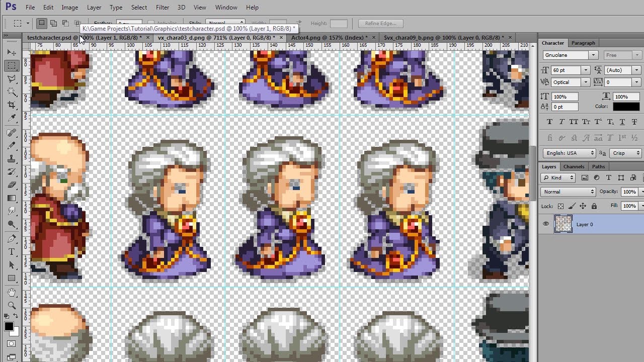
Task: Filter layers by adjustment layer type
Action: pyautogui.click(x=597, y=177)
